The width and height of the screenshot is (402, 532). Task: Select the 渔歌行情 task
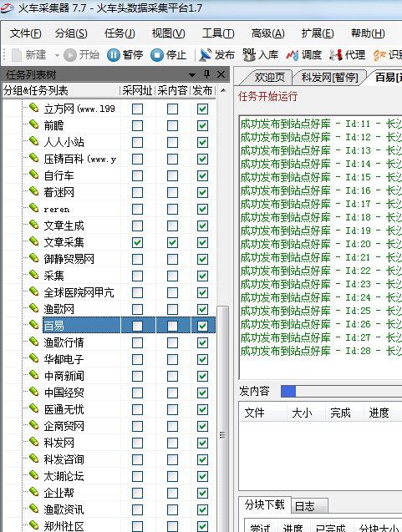pos(64,342)
